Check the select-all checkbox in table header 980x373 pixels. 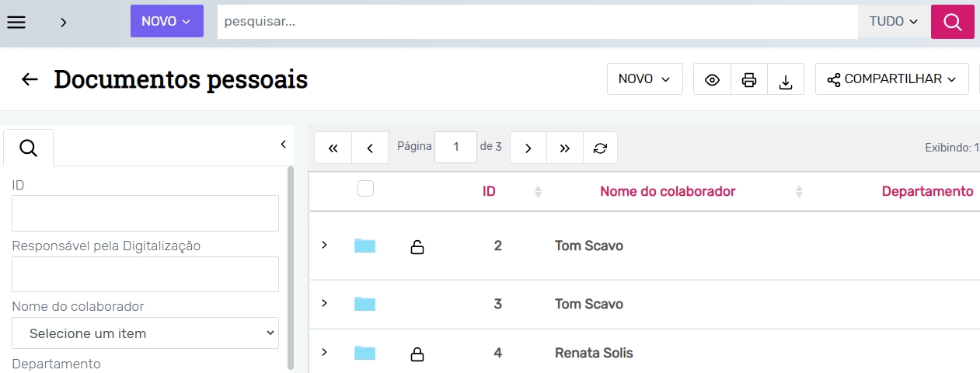pyautogui.click(x=365, y=189)
